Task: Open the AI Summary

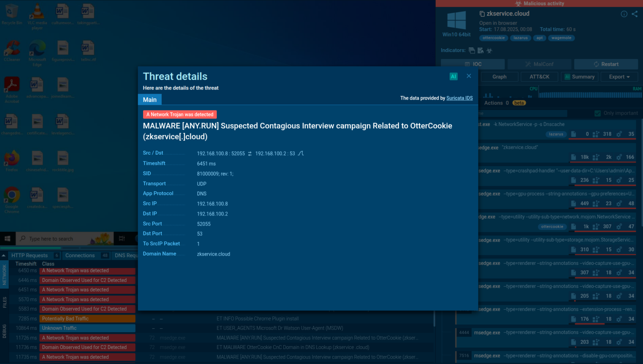Action: 579,77
